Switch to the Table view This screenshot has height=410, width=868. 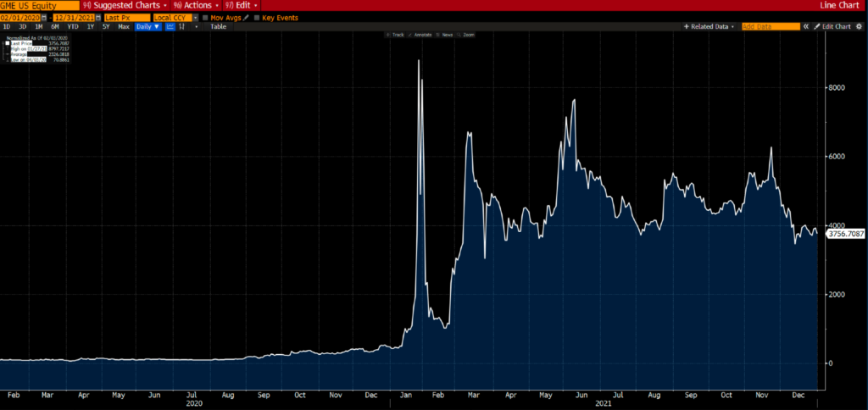[x=218, y=26]
